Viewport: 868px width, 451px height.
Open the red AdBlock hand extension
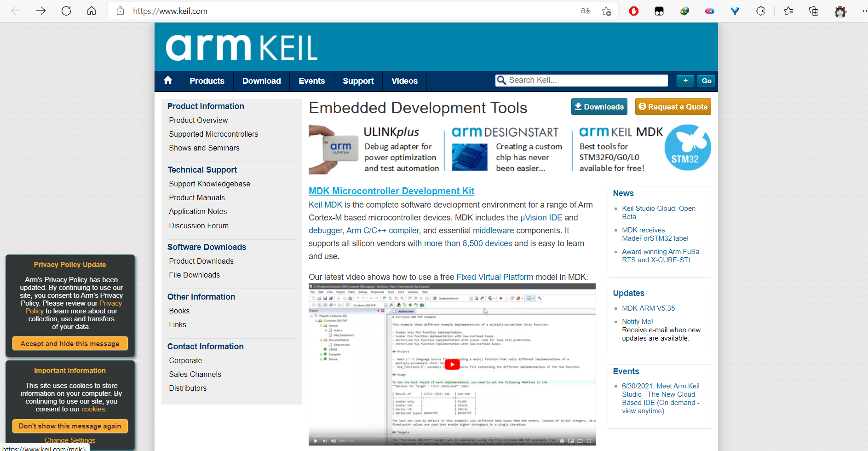click(634, 11)
